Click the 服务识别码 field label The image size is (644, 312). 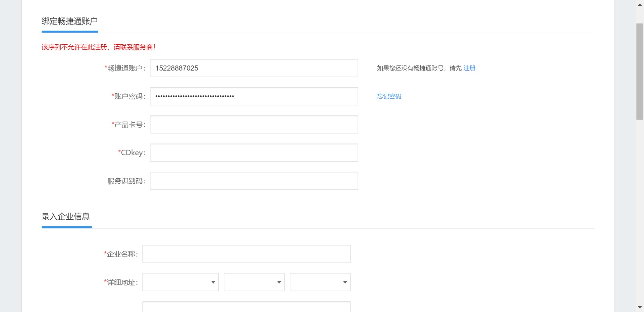(126, 181)
